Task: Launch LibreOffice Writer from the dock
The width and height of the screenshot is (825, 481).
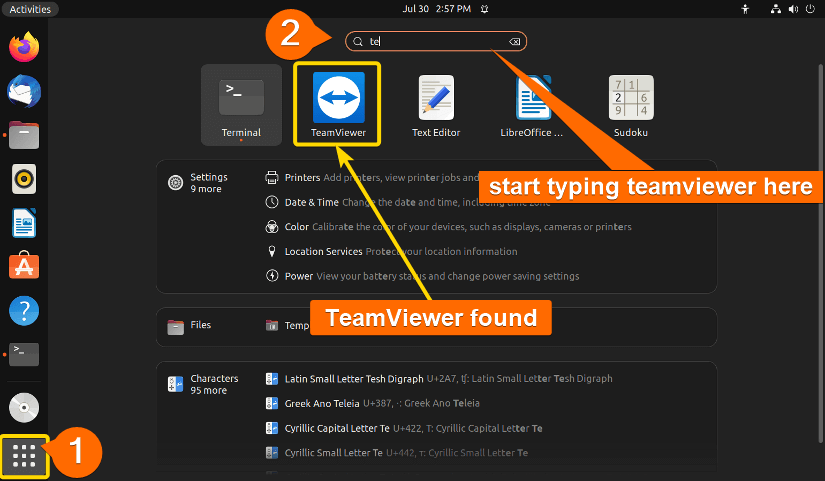Action: pos(24,223)
